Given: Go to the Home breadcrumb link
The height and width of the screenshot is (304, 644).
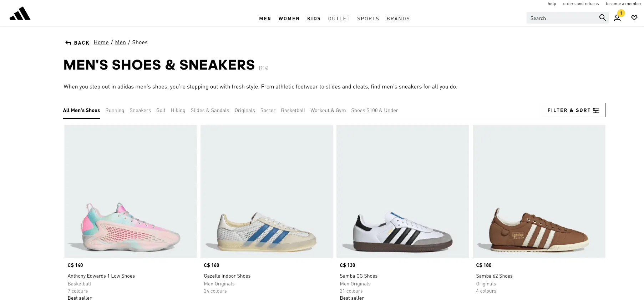Looking at the screenshot, I should [101, 42].
